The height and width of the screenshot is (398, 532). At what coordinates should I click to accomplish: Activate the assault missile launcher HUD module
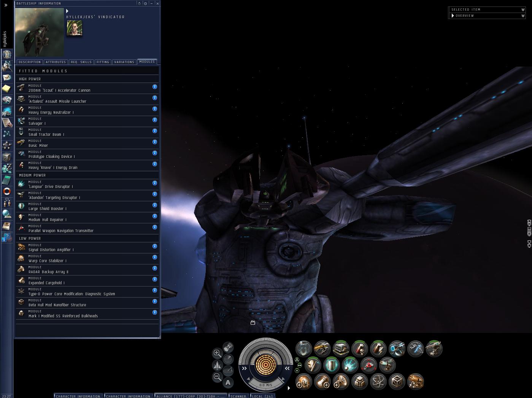[341, 349]
